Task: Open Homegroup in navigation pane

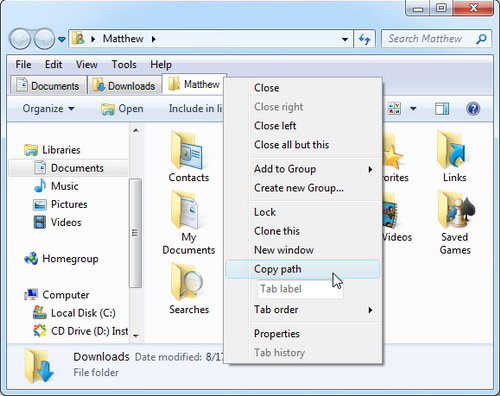Action: pos(61,259)
